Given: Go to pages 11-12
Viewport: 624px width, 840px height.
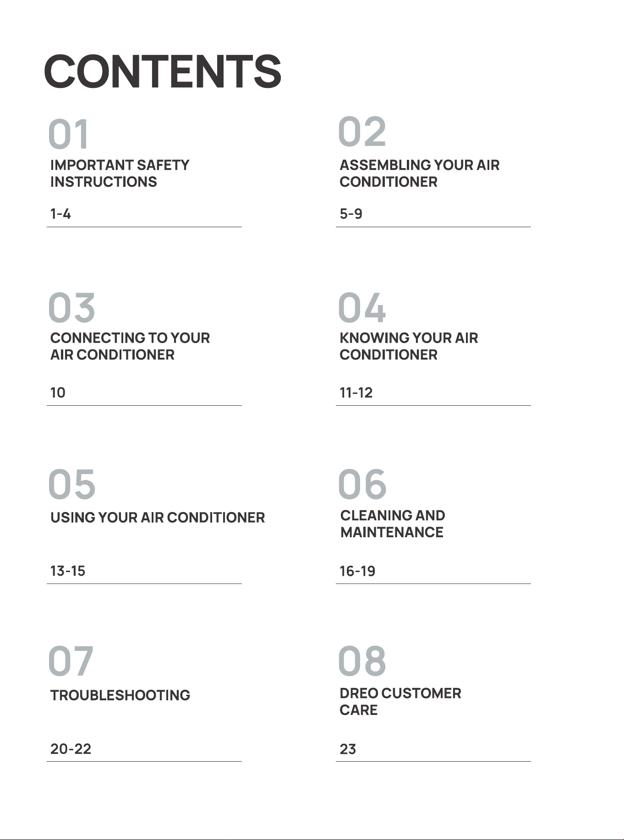Looking at the screenshot, I should pos(356,393).
